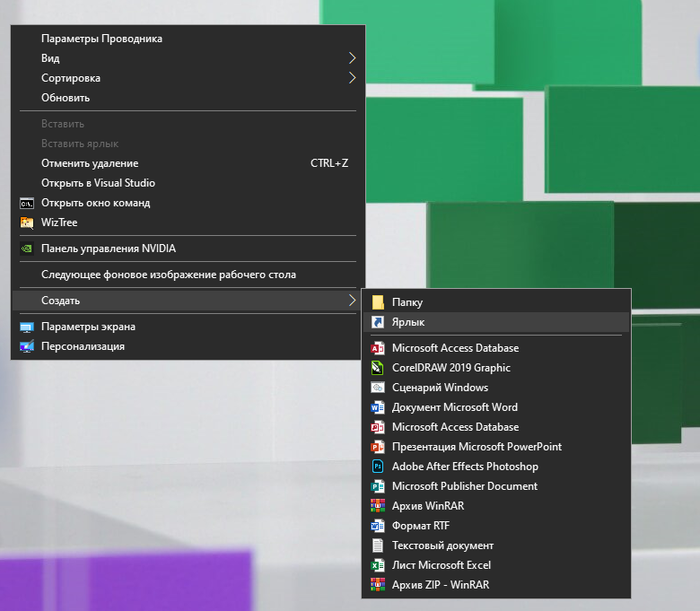Open the Сортировка menu entry
This screenshot has height=611, width=700.
188,78
